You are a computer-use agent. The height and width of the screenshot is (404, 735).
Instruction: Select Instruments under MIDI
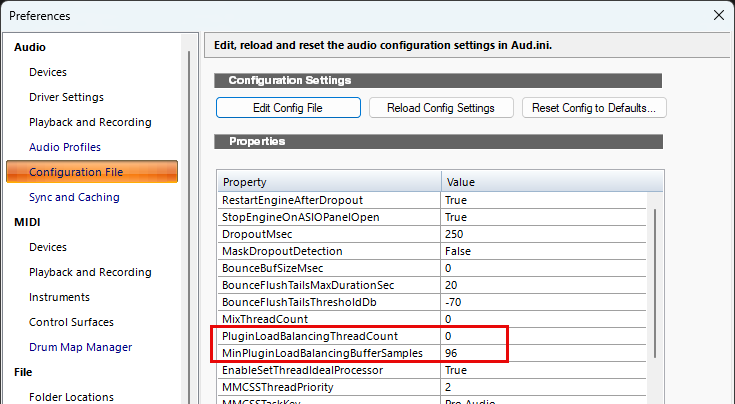point(59,297)
